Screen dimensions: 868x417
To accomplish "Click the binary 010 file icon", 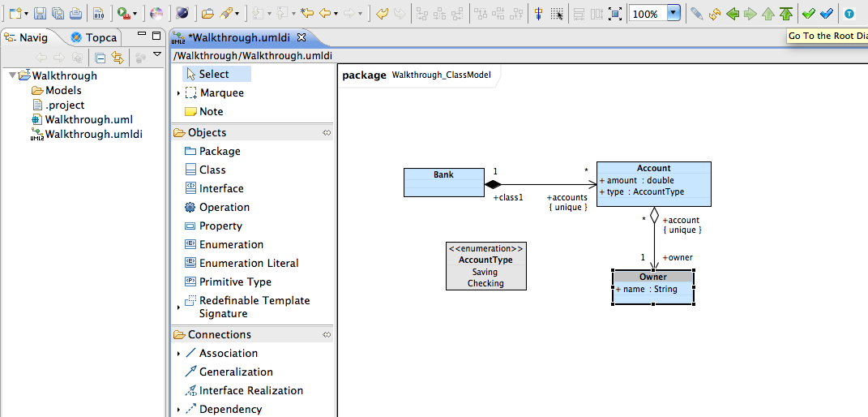I will click(x=99, y=13).
